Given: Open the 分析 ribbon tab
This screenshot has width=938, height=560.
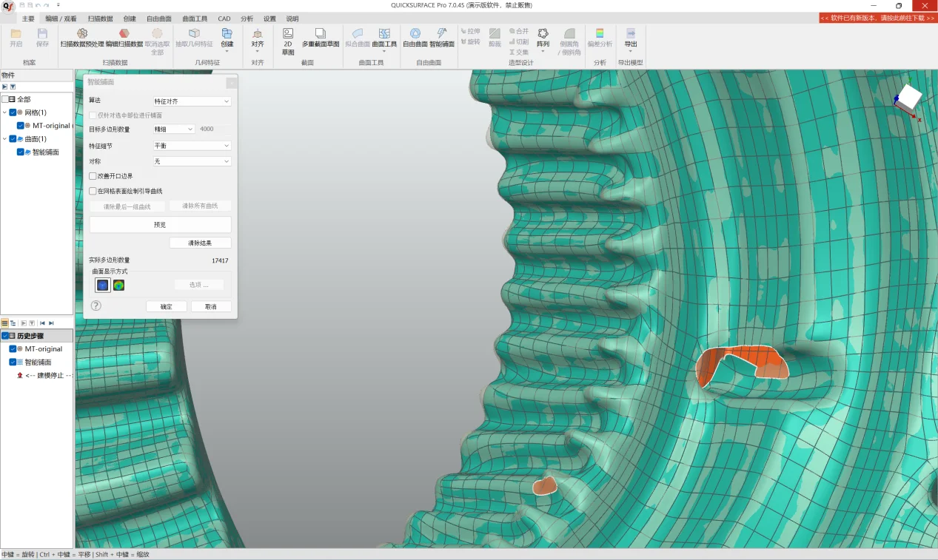Looking at the screenshot, I should tap(247, 18).
